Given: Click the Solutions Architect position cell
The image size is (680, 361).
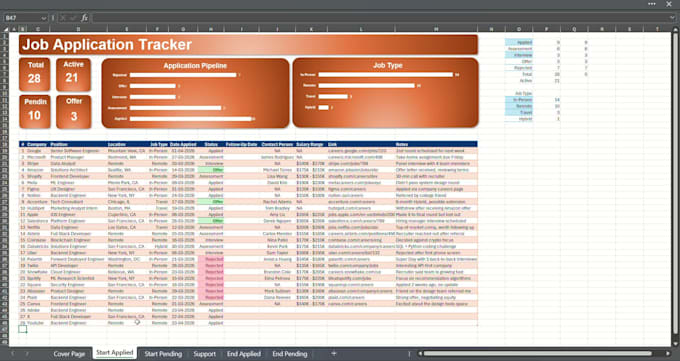Looking at the screenshot, I should point(78,170).
